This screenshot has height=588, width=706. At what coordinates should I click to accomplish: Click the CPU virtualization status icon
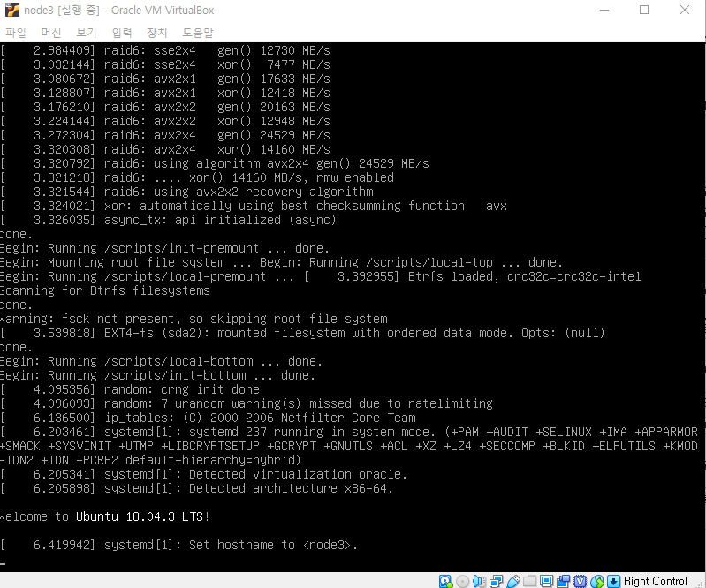coord(580,581)
